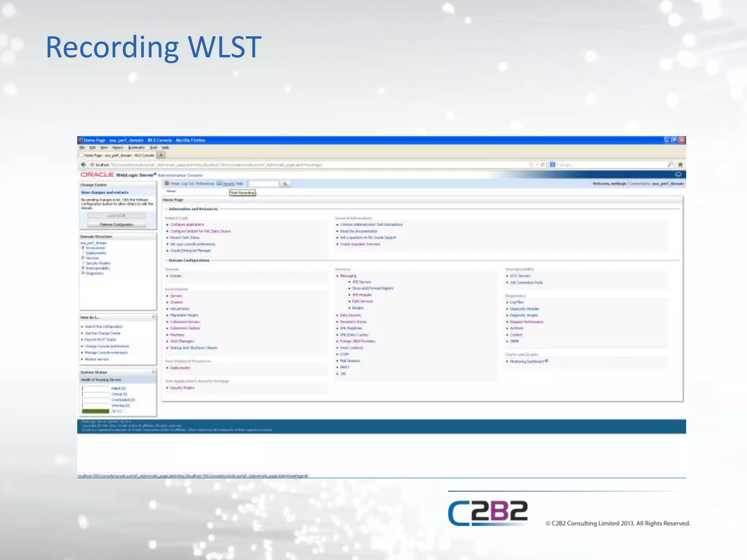Open the Data Sources link under Services
The width and height of the screenshot is (747, 560).
click(x=350, y=315)
